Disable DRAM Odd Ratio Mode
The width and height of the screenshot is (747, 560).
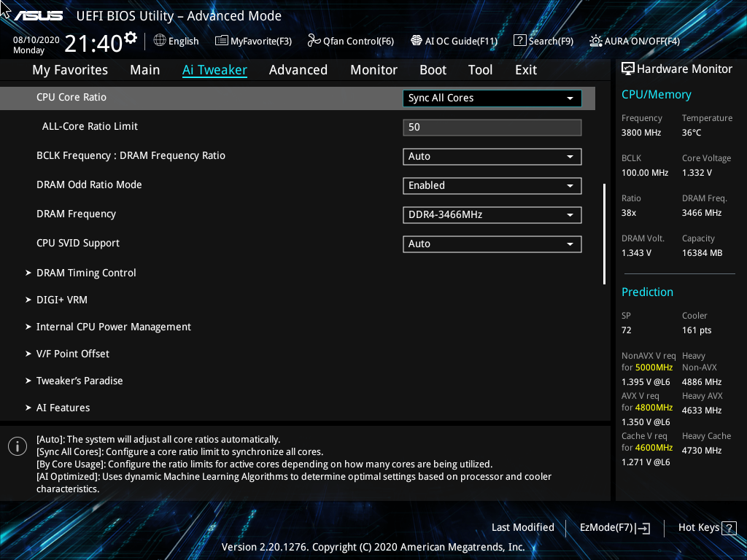492,185
